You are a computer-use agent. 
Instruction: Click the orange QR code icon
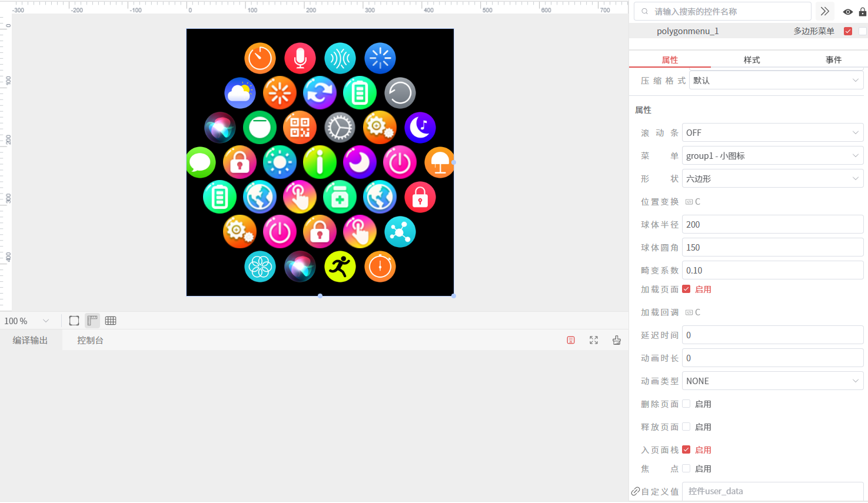coord(300,128)
